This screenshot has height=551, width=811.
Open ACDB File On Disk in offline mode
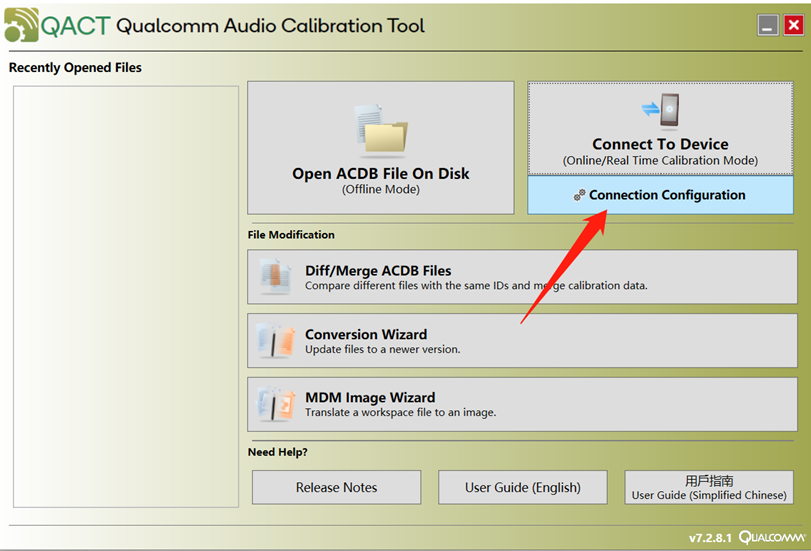pyautogui.click(x=381, y=147)
